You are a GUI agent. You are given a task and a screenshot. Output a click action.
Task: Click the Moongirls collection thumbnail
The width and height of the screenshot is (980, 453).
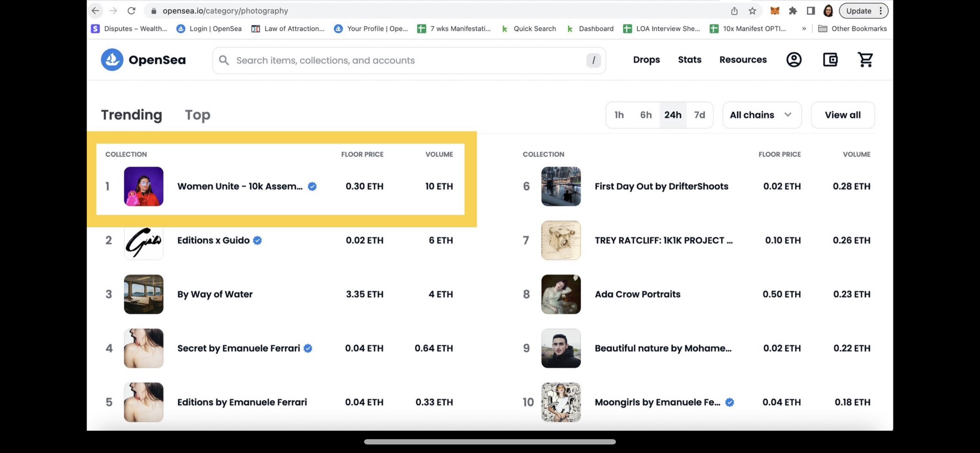(x=561, y=402)
